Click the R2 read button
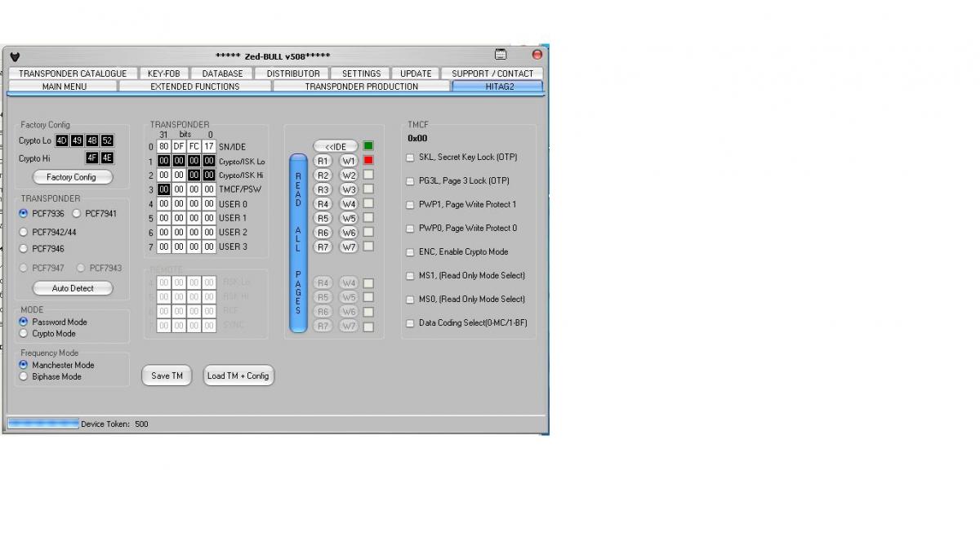 [x=323, y=175]
